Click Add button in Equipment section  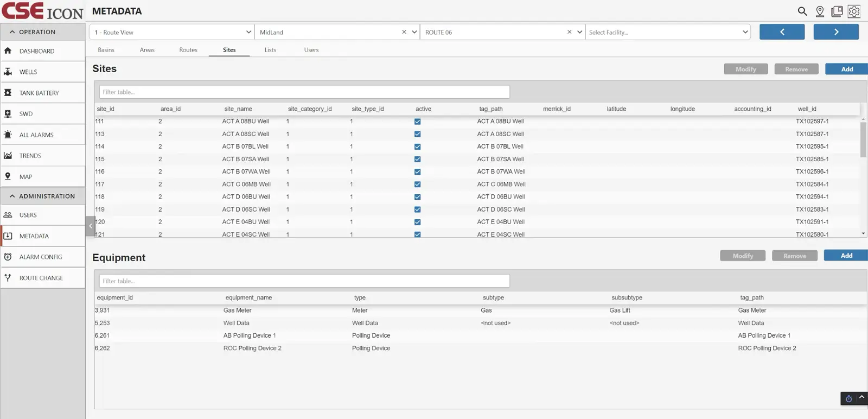pos(846,256)
